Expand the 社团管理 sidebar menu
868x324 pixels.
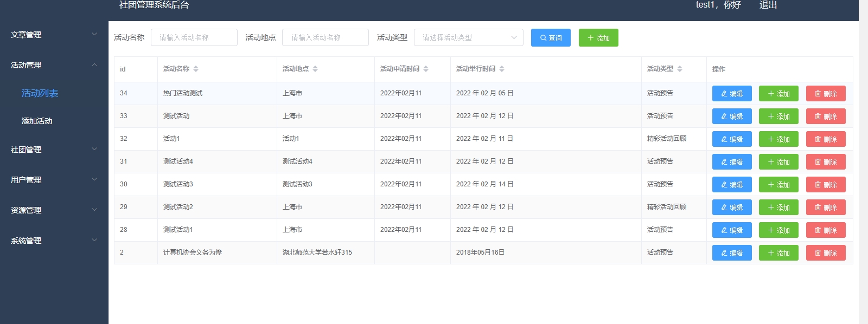[54, 150]
